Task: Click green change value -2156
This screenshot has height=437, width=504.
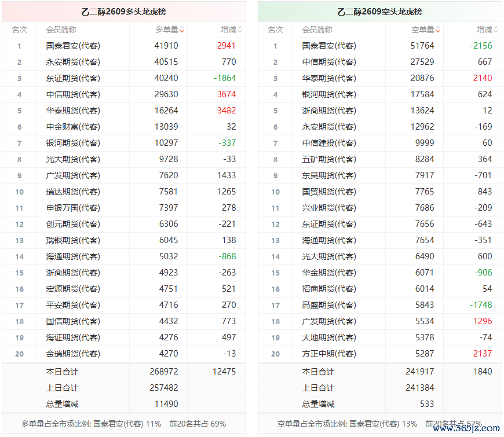Action: click(x=481, y=46)
